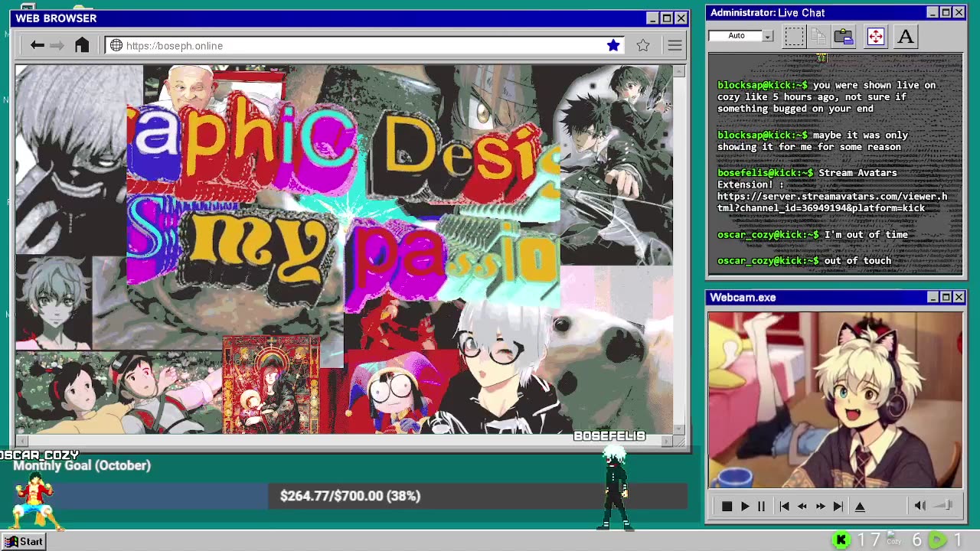Click the browser vertical scrollbar up arrow

click(x=679, y=72)
